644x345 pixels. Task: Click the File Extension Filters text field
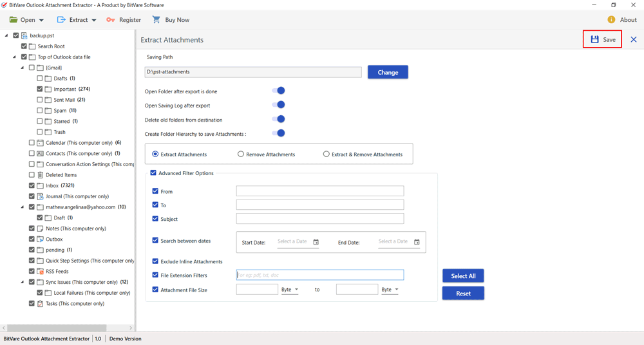(x=320, y=275)
